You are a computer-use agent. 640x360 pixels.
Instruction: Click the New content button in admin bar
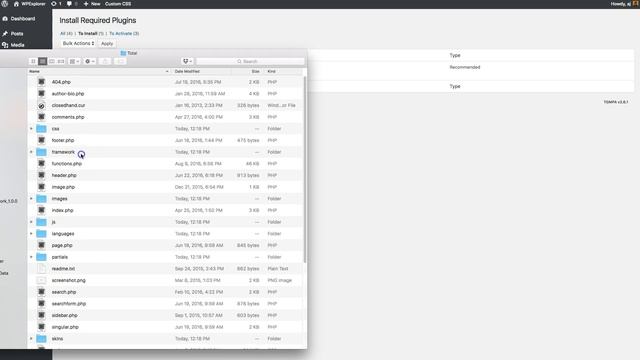[x=92, y=4]
